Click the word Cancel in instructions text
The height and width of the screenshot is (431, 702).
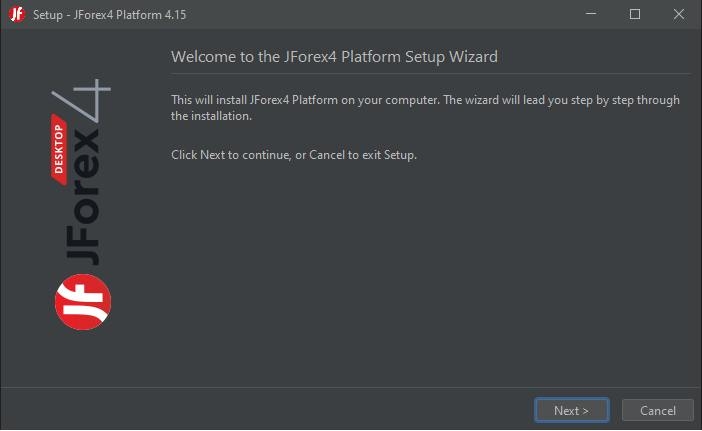pyautogui.click(x=327, y=155)
